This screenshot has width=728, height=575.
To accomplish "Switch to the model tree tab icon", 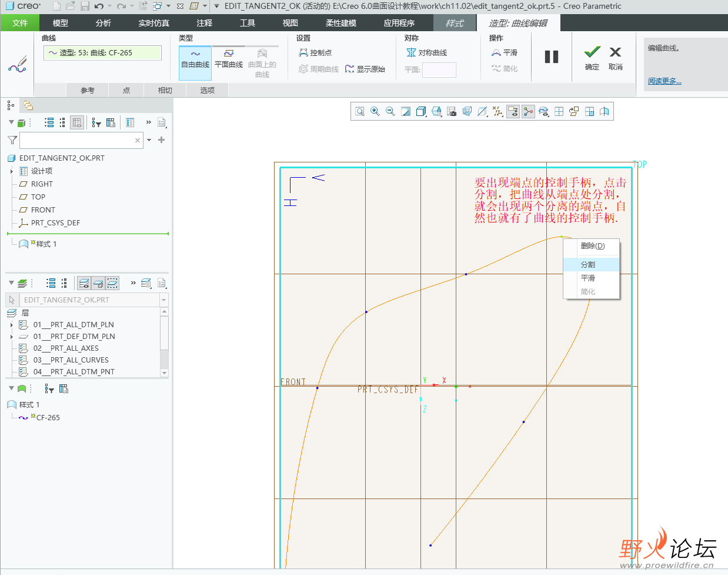I will (11, 105).
